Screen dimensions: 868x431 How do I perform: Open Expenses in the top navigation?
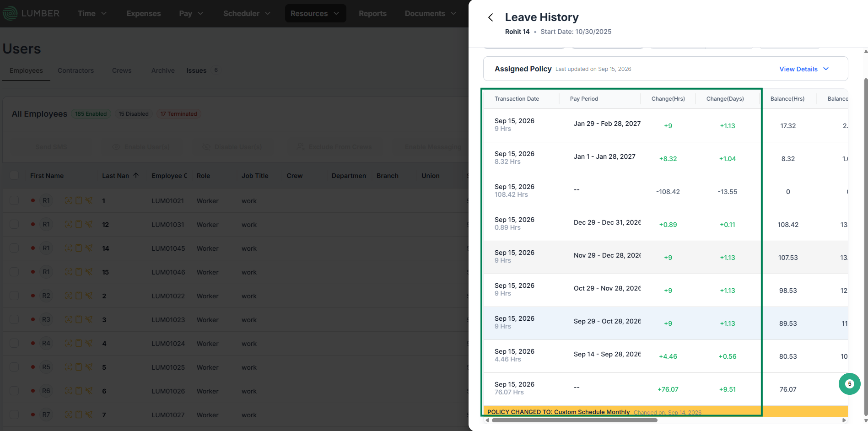tap(144, 13)
